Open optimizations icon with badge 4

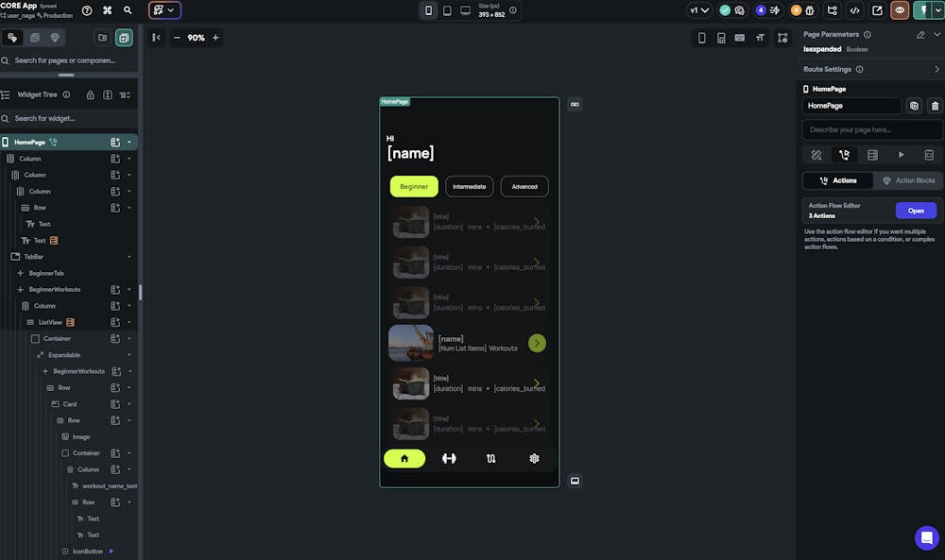point(767,10)
